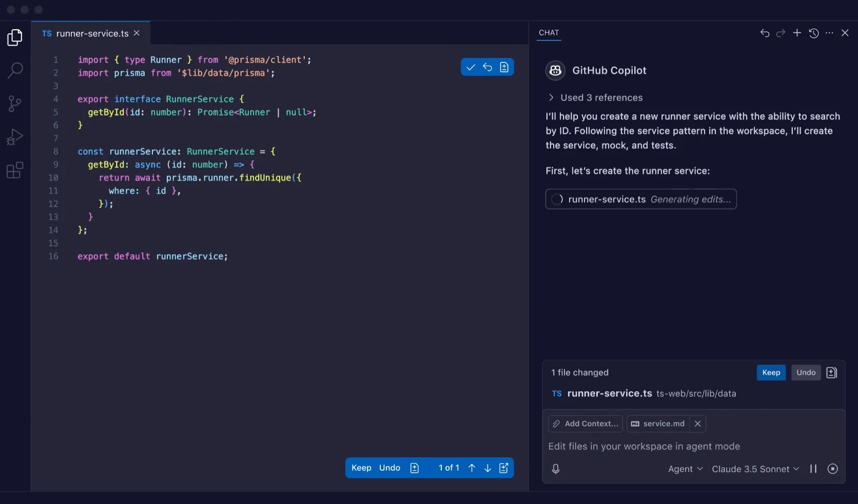Switch to the CHAT panel tab
Screen dimensions: 858x504
pyautogui.click(x=549, y=33)
